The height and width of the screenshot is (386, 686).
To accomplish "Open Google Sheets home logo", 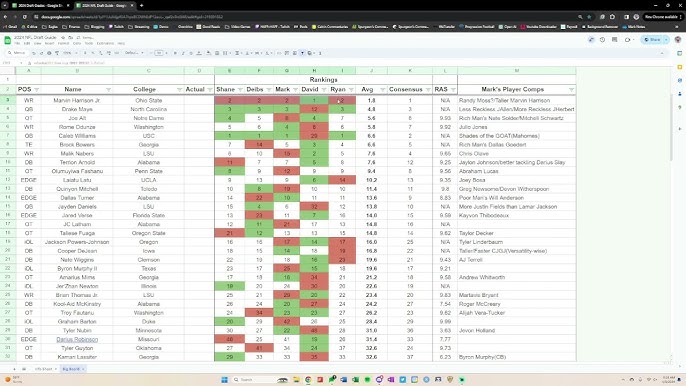I will pyautogui.click(x=7, y=40).
